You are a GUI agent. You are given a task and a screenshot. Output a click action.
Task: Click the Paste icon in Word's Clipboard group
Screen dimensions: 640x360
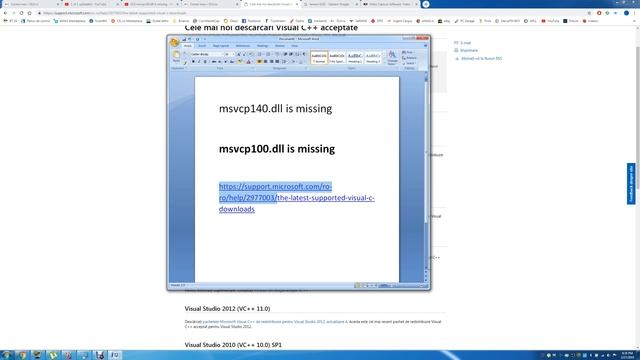pos(176,54)
